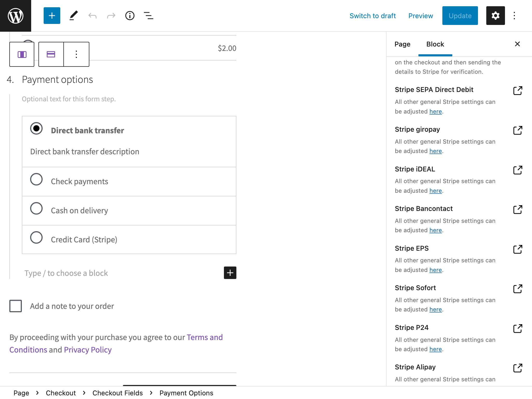532x399 pixels.
Task: Open Stripe Alipay external link icon
Action: (x=517, y=368)
